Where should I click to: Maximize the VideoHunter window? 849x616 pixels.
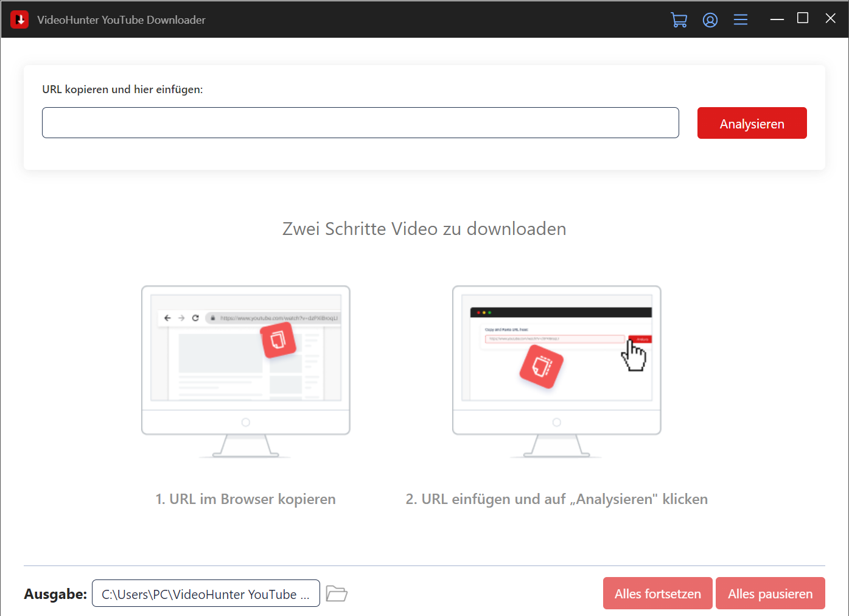tap(803, 18)
